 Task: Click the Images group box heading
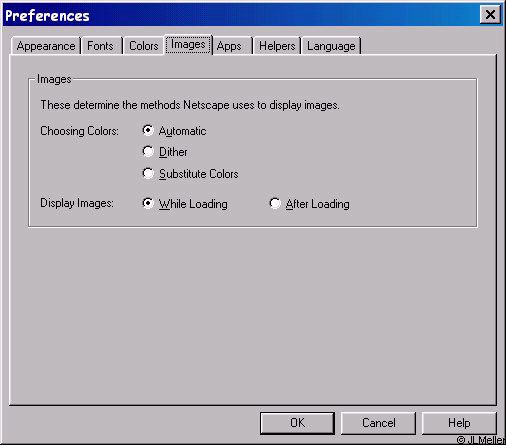(54, 79)
